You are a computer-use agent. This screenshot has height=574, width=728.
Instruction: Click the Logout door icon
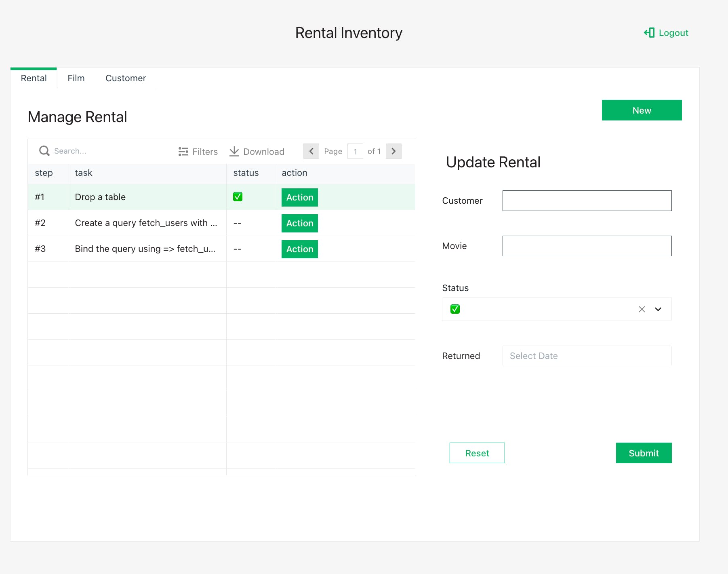[x=649, y=33]
